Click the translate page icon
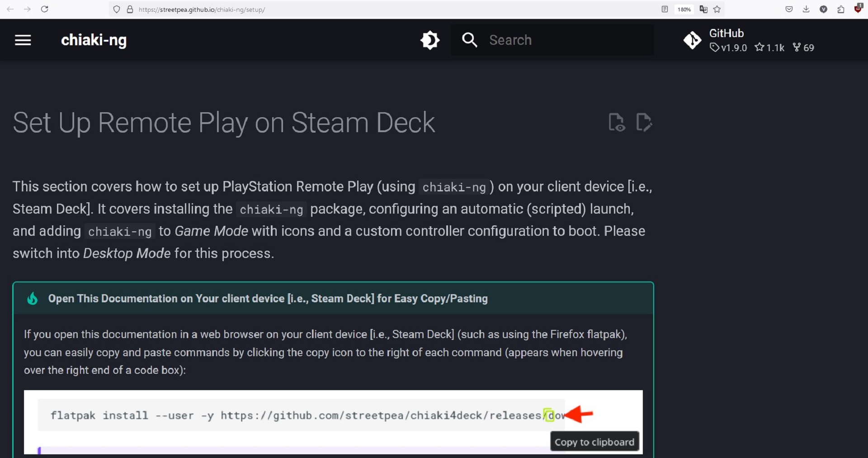 703,9
